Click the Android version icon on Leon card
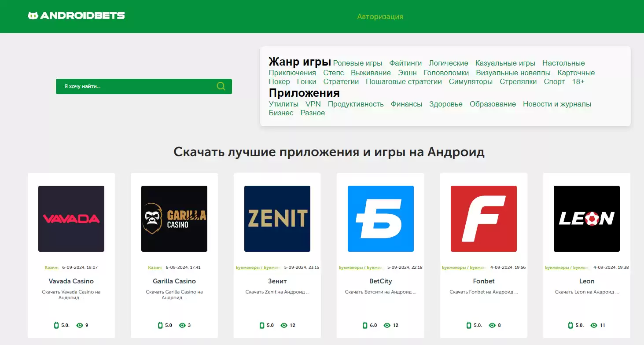The width and height of the screenshot is (644, 345). click(570, 325)
